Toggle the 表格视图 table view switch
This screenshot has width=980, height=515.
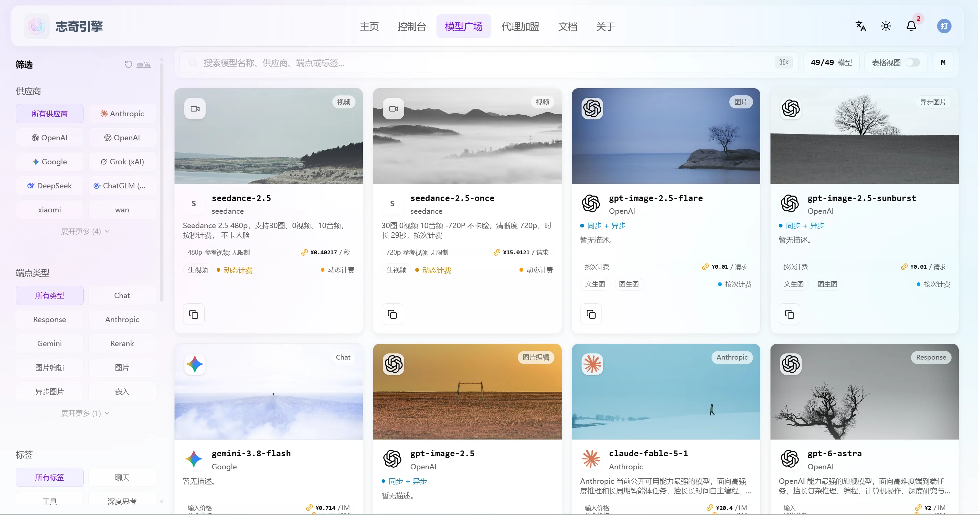pyautogui.click(x=912, y=62)
